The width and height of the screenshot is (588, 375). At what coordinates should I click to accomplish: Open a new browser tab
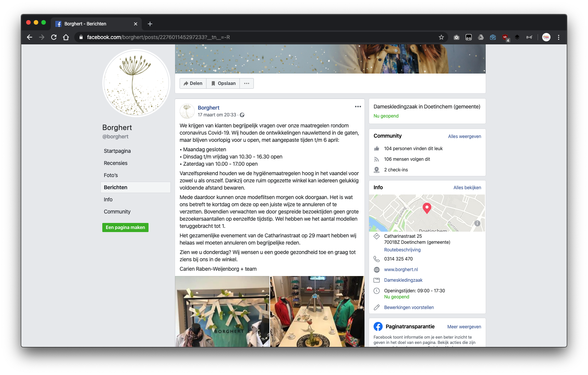coord(150,24)
